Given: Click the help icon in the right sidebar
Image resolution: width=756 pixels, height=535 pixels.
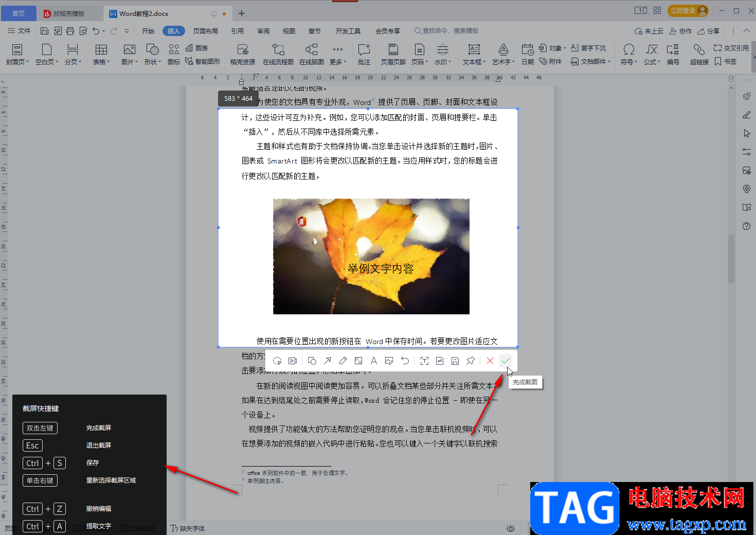Looking at the screenshot, I should tap(747, 226).
